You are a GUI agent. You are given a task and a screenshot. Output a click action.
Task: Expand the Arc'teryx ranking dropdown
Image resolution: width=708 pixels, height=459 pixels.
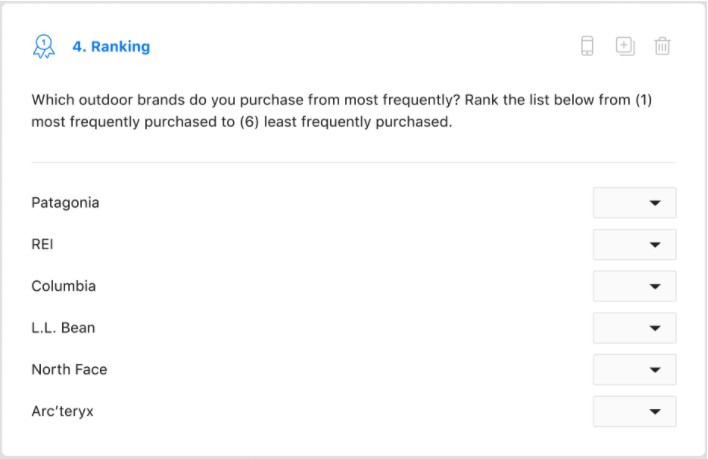634,411
